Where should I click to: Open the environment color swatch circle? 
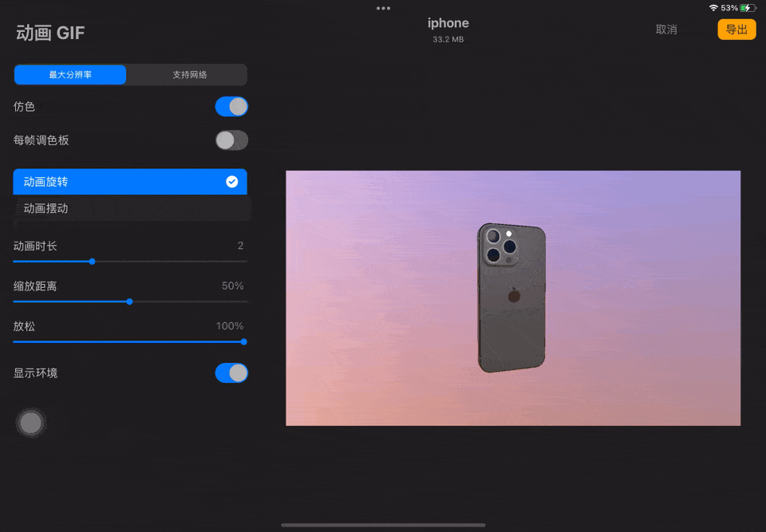coord(30,421)
